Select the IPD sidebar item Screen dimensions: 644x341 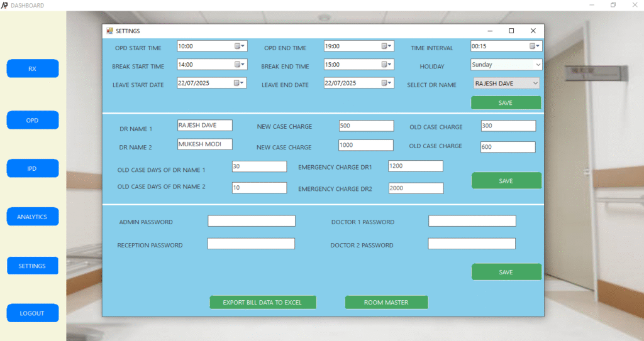[x=33, y=168]
